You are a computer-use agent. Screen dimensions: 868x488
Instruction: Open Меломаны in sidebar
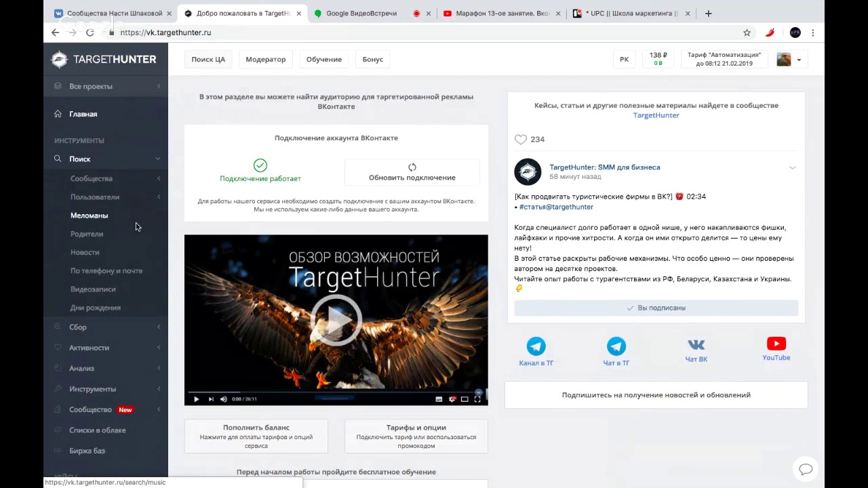(x=89, y=216)
